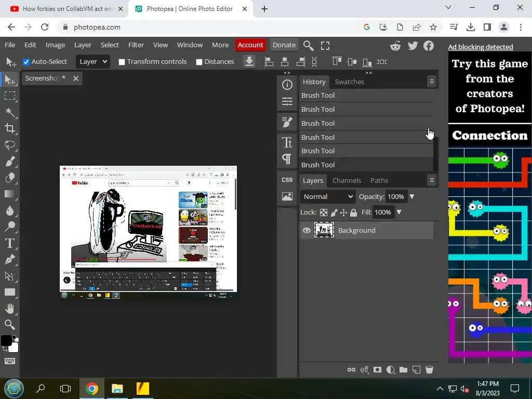Select the Eraser tool
532x399 pixels.
(10, 178)
